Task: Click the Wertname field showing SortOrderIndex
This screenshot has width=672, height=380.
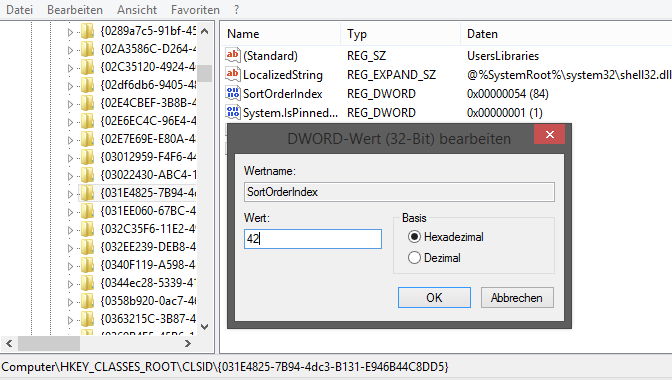Action: coord(399,192)
